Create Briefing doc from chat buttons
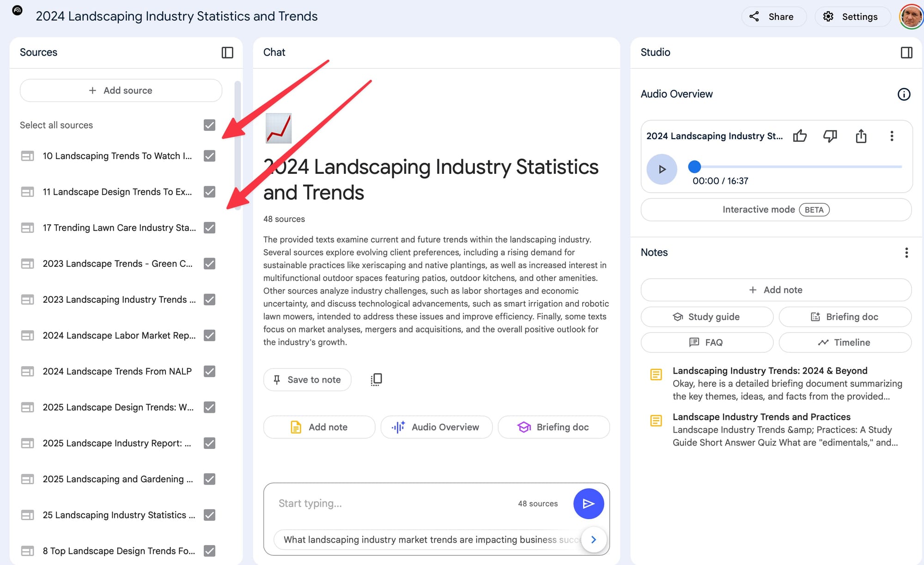 [554, 427]
